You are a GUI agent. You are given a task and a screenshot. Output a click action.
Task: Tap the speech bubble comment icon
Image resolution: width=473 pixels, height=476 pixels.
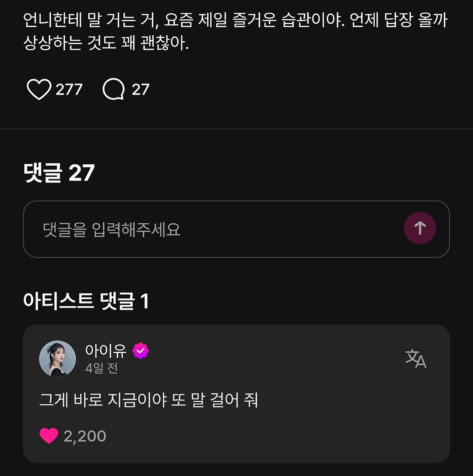click(113, 89)
